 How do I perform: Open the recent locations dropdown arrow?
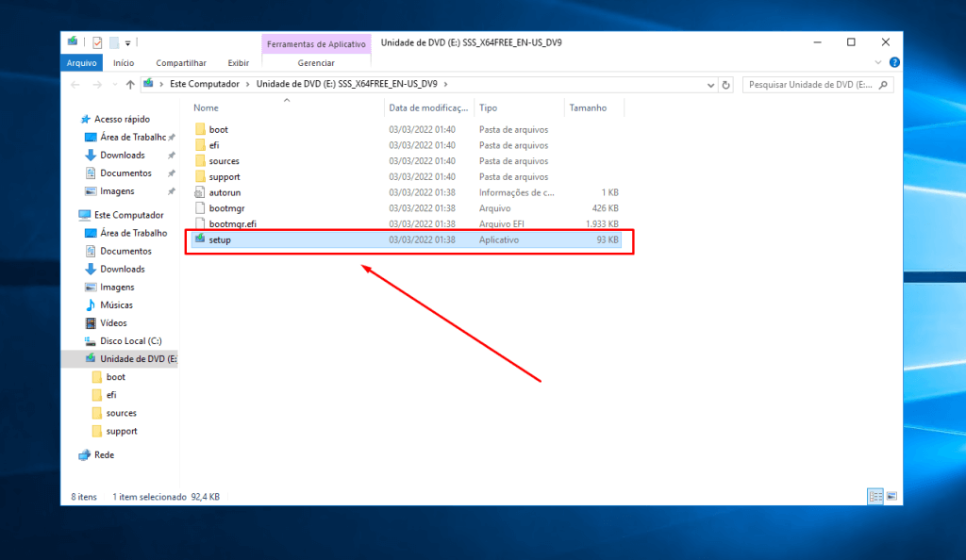click(x=114, y=85)
